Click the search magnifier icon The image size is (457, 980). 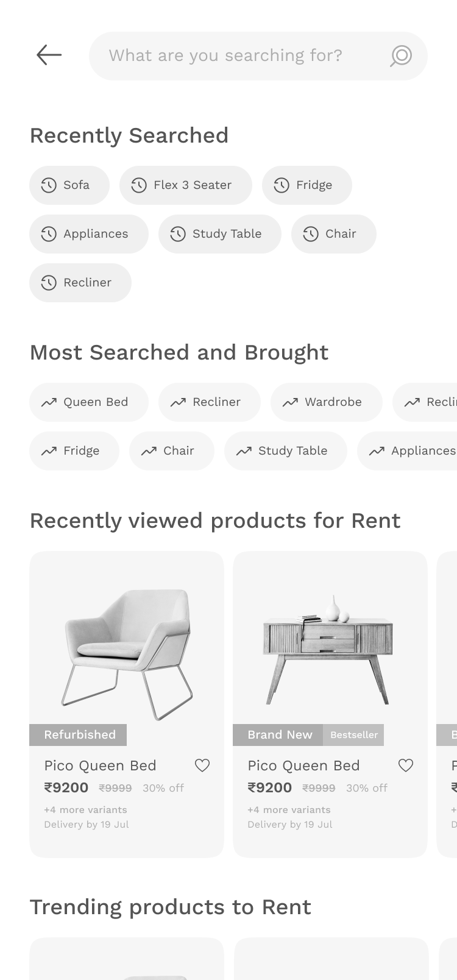400,55
